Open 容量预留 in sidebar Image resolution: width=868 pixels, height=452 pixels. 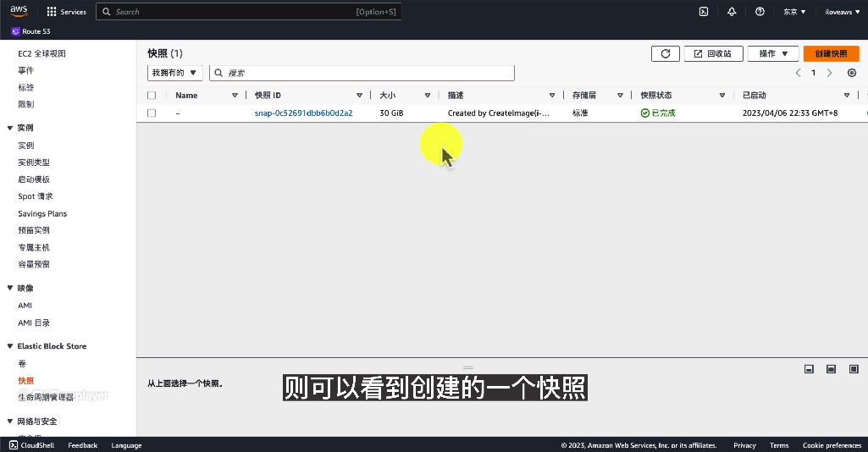pyautogui.click(x=34, y=264)
